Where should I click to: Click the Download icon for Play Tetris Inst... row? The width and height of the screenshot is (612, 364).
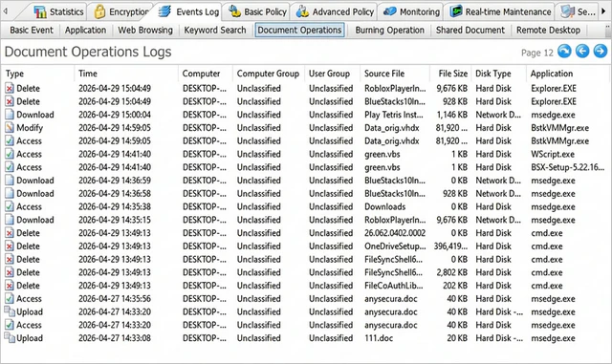click(x=10, y=115)
